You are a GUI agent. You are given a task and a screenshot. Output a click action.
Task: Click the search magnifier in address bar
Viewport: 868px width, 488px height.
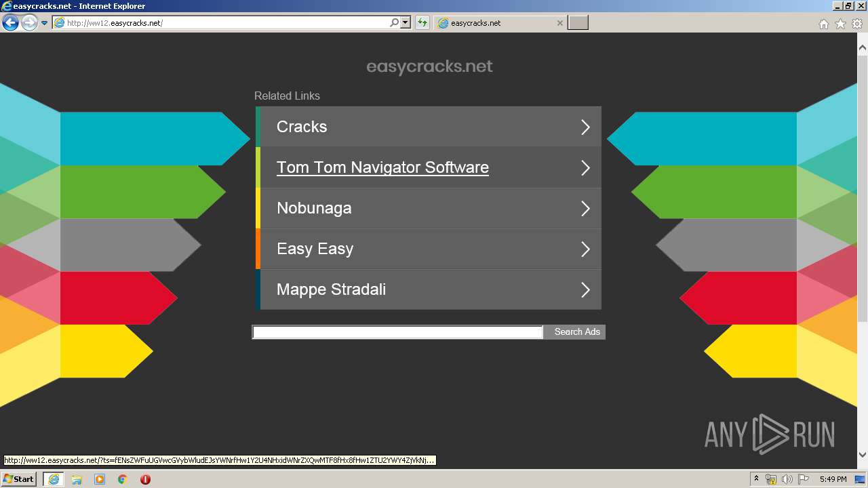[x=394, y=23]
